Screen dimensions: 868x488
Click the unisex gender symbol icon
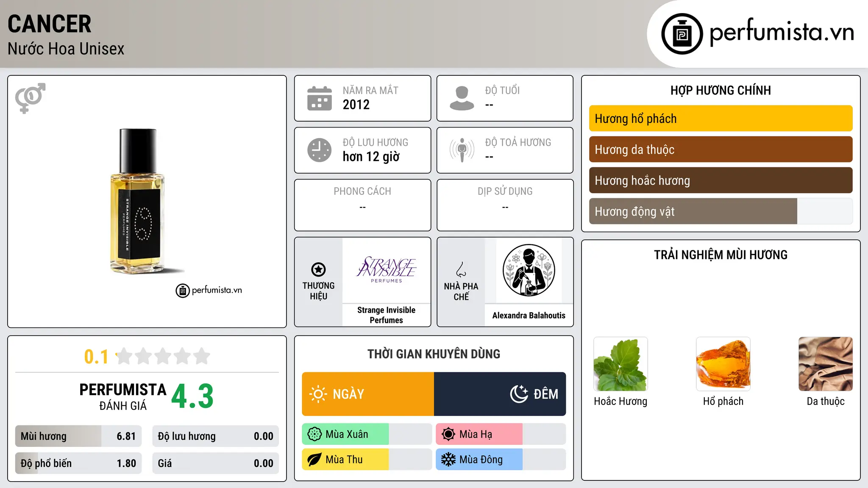pyautogui.click(x=30, y=98)
